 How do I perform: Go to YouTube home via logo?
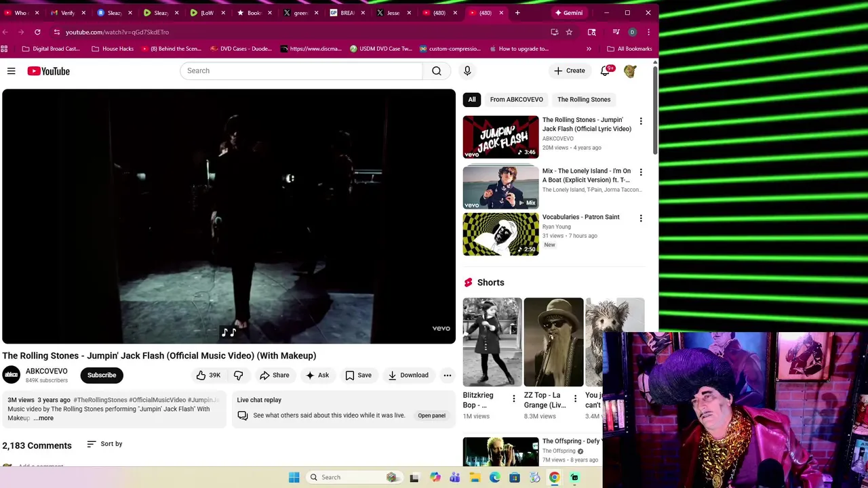point(49,71)
